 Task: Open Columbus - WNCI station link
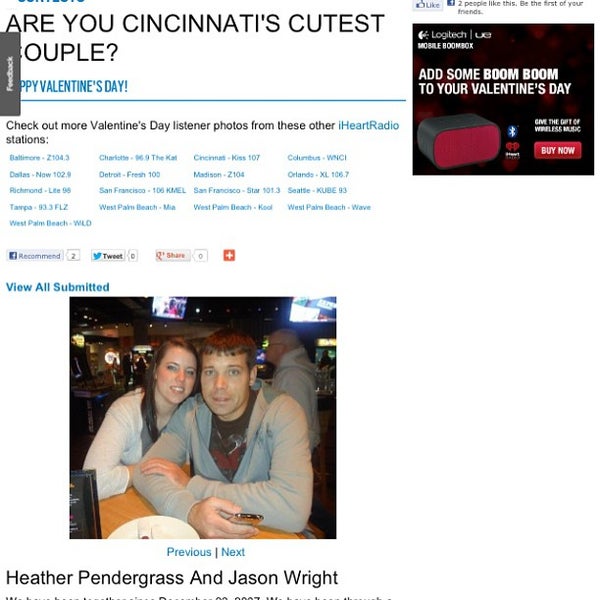317,158
